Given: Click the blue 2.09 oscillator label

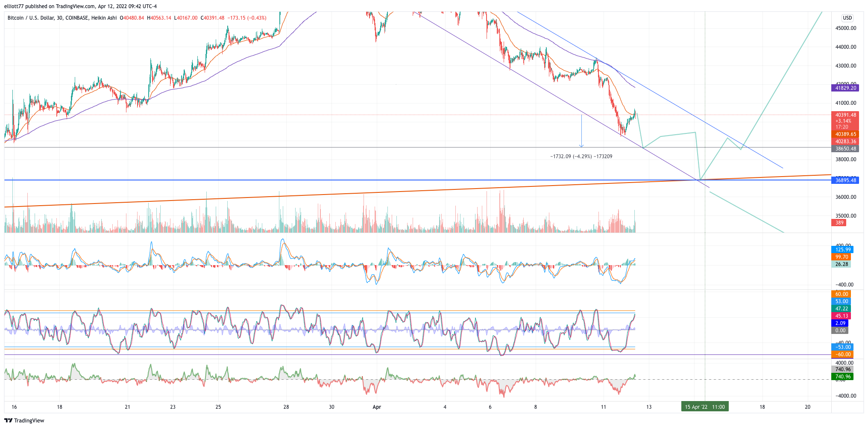Looking at the screenshot, I should point(840,323).
